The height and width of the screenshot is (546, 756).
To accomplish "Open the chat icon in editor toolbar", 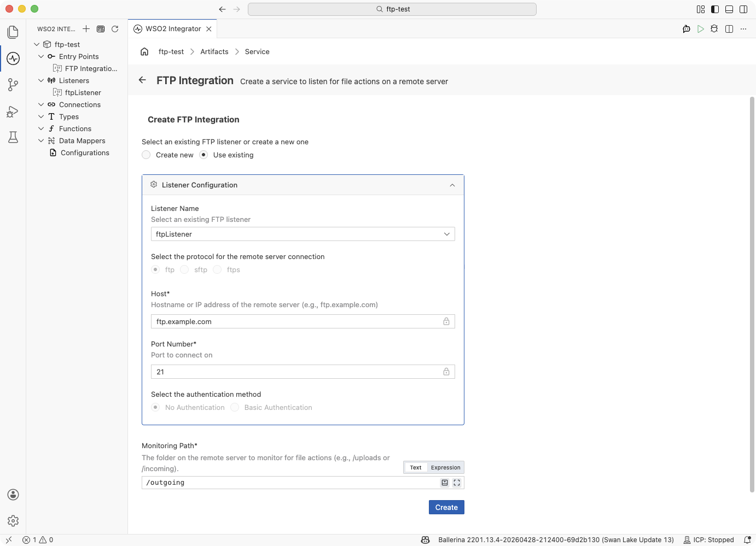I will point(687,29).
